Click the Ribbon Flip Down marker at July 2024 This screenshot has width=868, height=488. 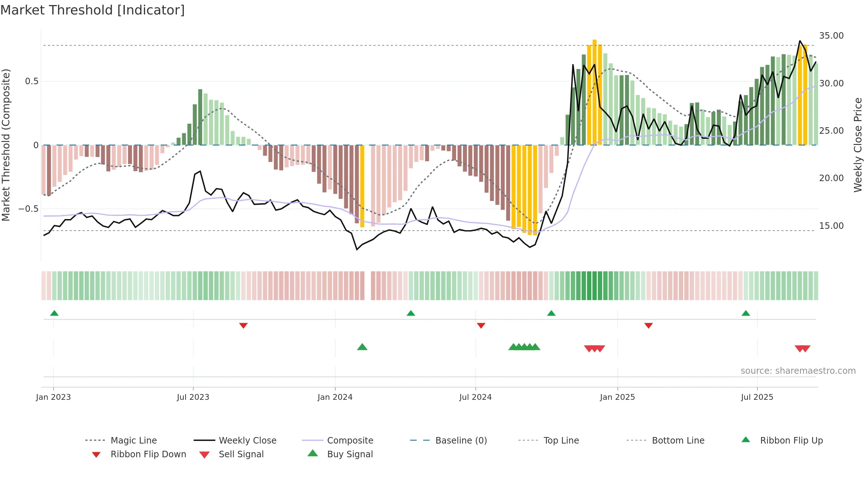481,326
